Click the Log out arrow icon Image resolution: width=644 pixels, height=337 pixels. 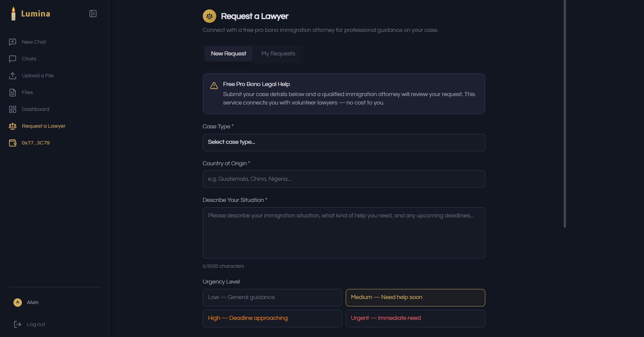pyautogui.click(x=17, y=324)
